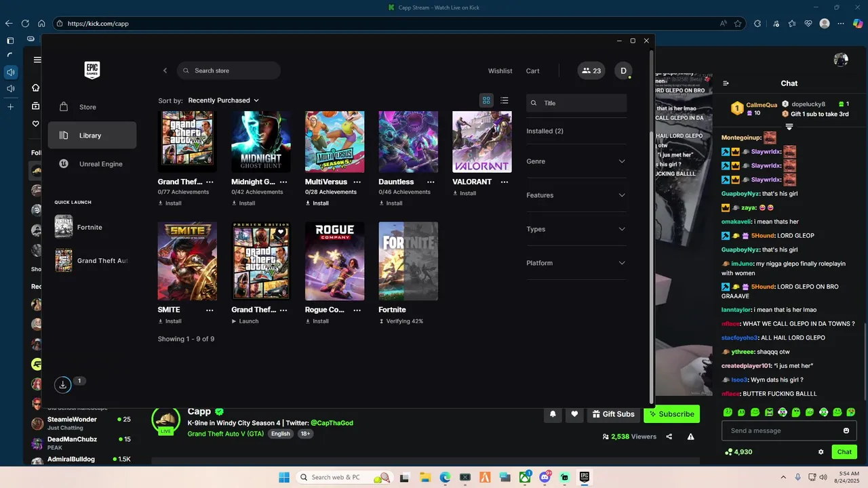Screen dimensions: 868x488
Task: Open Kick chat settings gear
Action: click(x=821, y=452)
